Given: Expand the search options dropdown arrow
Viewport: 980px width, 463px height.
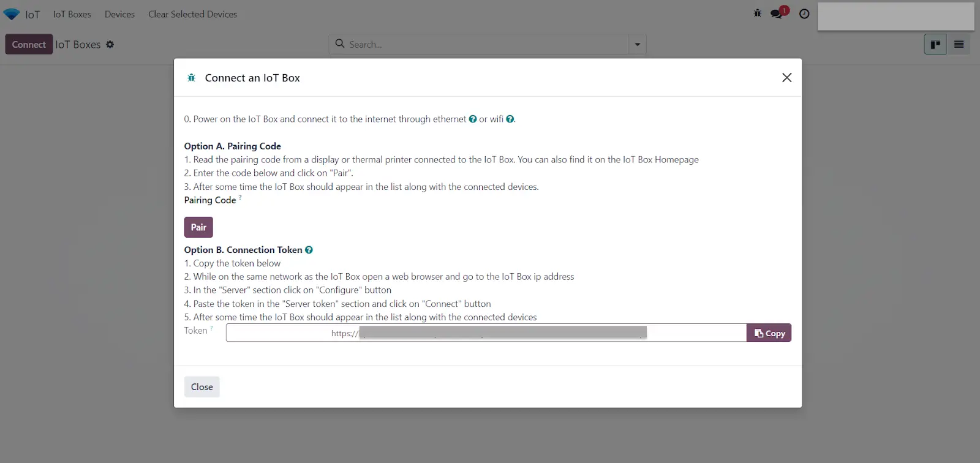Looking at the screenshot, I should [x=638, y=44].
